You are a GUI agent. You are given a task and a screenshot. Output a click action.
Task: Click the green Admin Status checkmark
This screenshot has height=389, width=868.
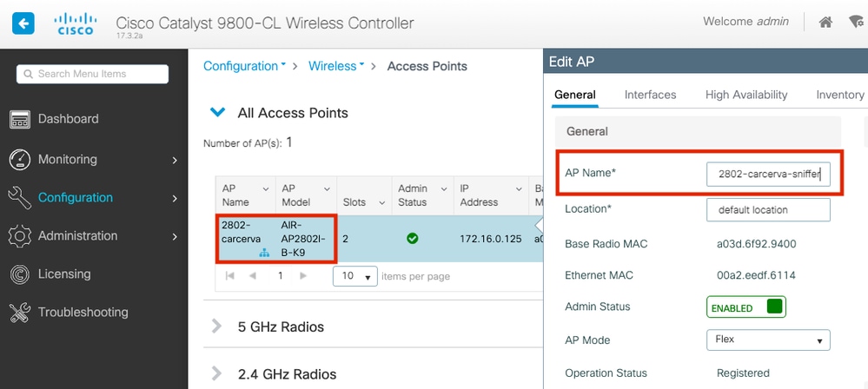tap(413, 239)
